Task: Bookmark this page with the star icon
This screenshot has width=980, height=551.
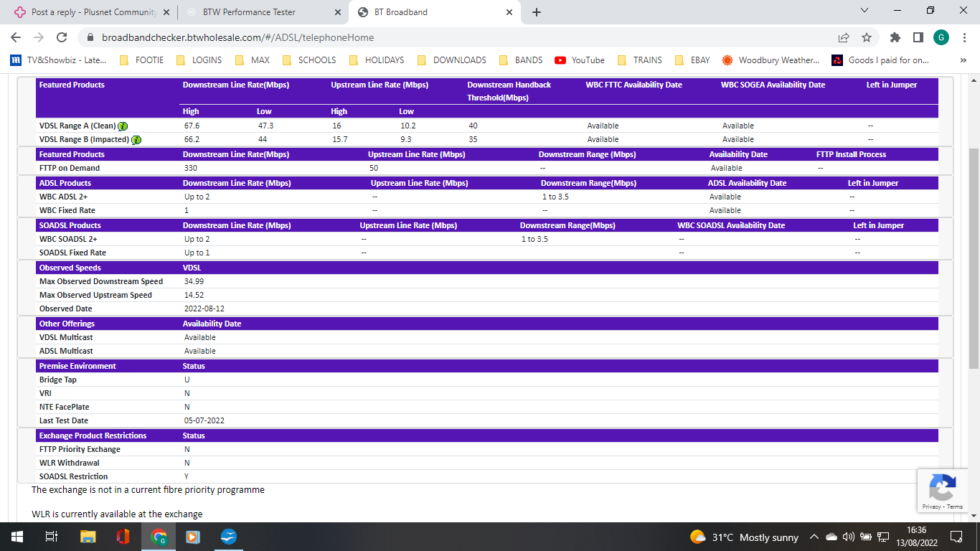Action: click(867, 37)
